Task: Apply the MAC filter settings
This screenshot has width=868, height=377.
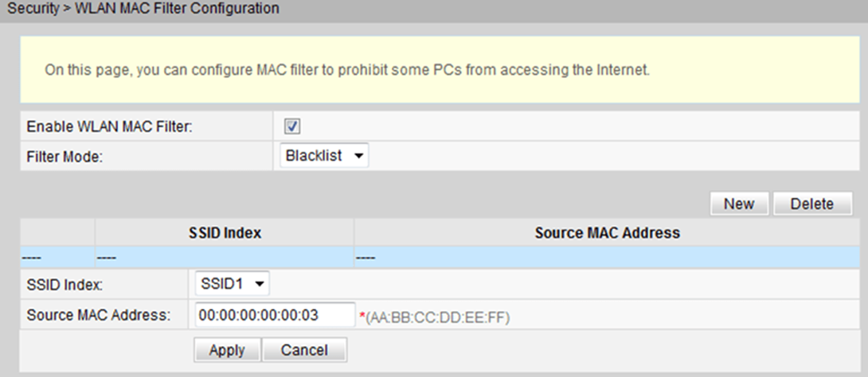Action: [227, 350]
